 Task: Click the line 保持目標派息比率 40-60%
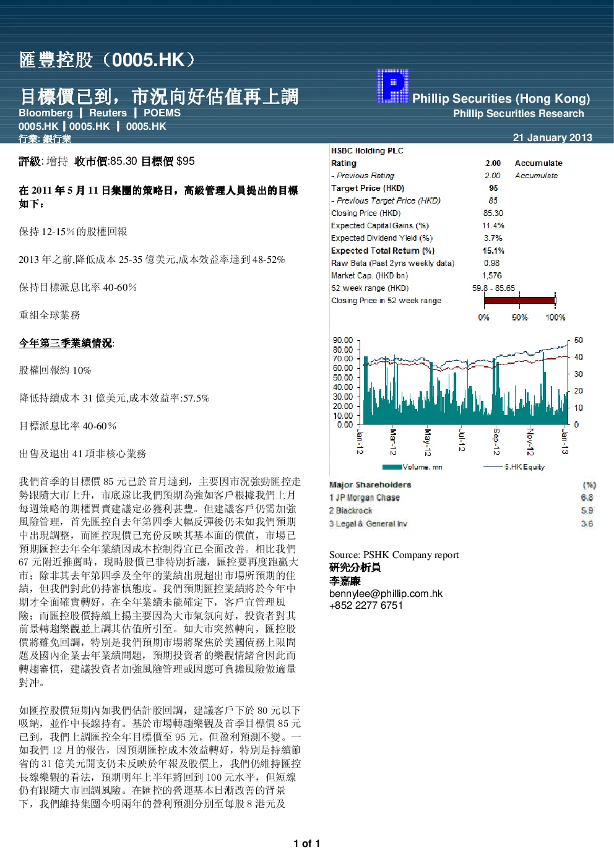point(78,287)
